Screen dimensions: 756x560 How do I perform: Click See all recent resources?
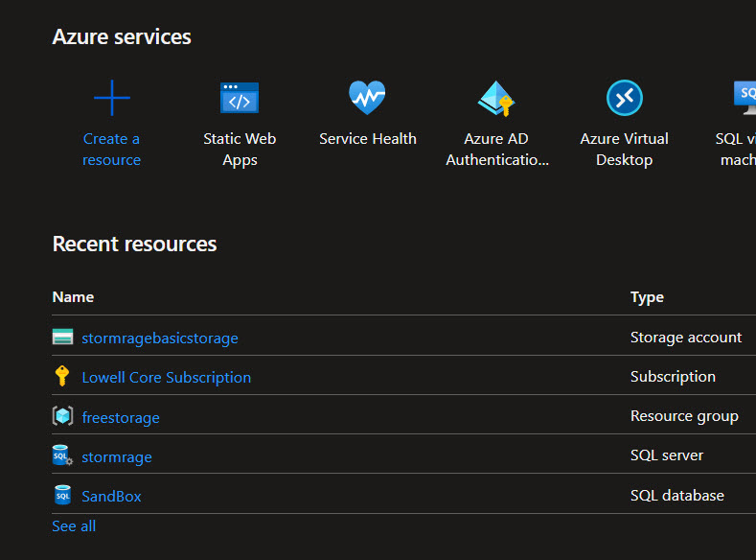(74, 525)
